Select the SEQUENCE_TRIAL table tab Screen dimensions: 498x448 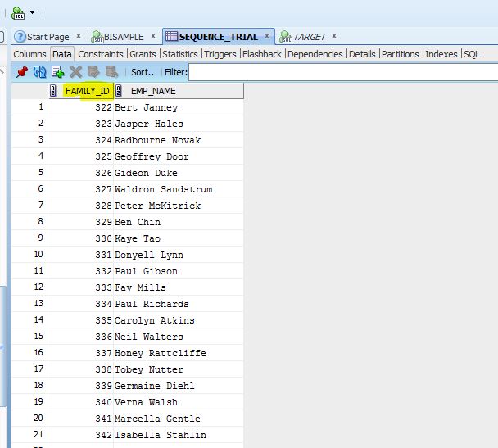pos(218,37)
